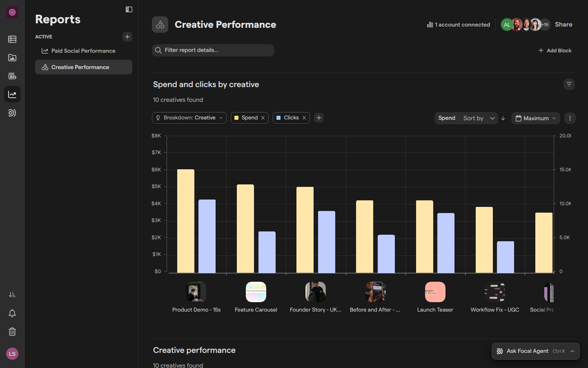
Task: Select the Workflow Fix - UGC thumbnail
Action: [x=495, y=292]
